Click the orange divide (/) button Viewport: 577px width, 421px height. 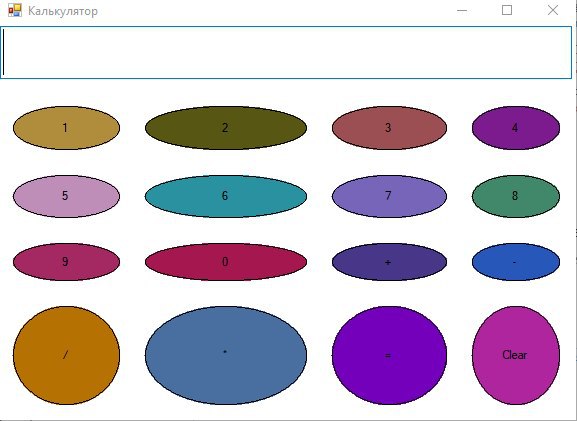pyautogui.click(x=66, y=355)
